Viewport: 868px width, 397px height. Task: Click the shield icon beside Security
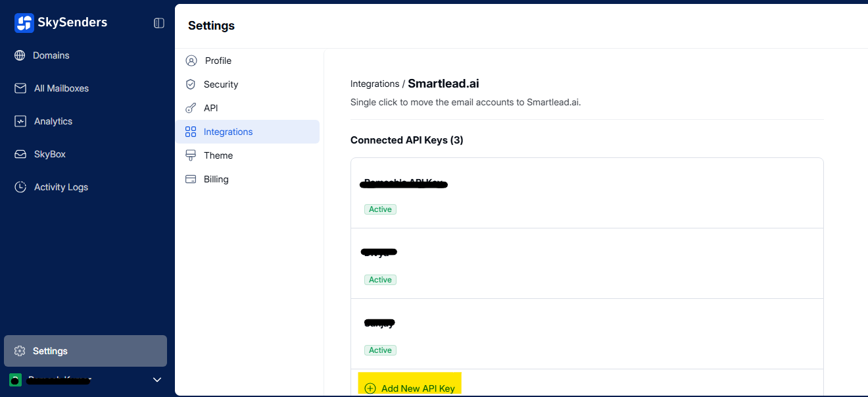click(191, 84)
